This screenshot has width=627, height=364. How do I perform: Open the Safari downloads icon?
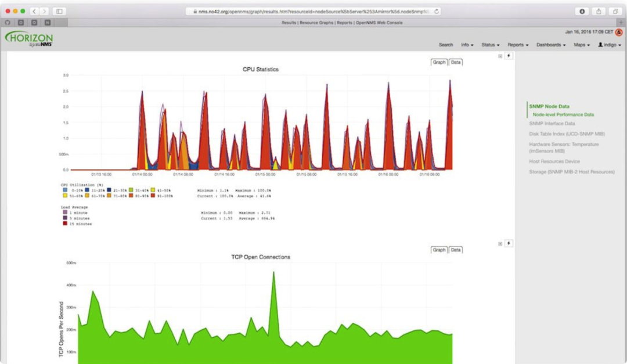coord(582,11)
